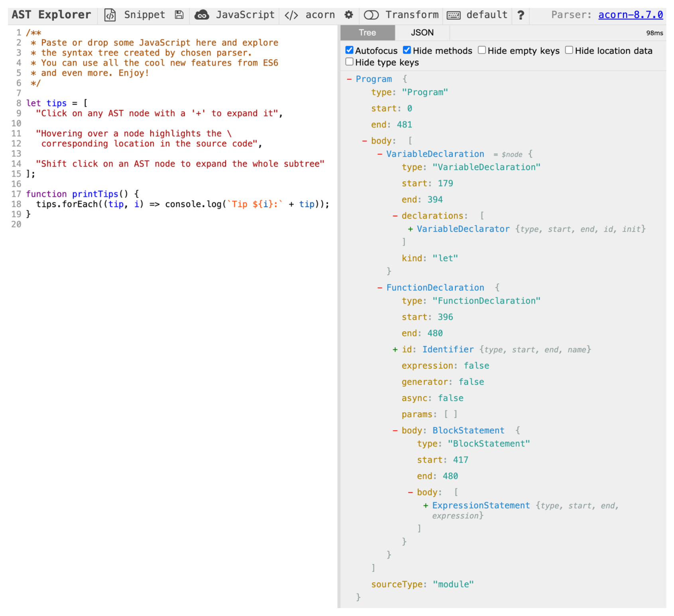The image size is (674, 616).
Task: Click type "FunctionDeclaration" value
Action: click(x=486, y=301)
